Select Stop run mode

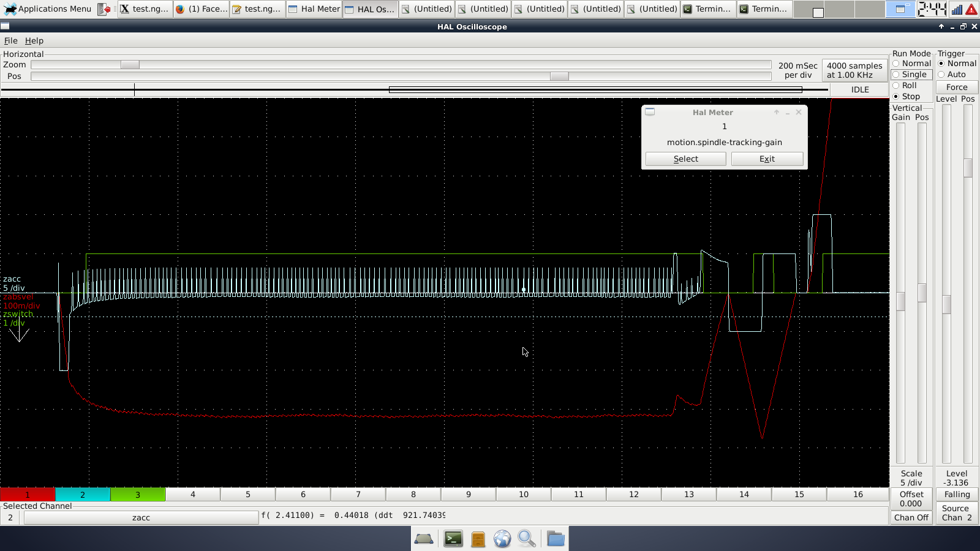click(907, 96)
